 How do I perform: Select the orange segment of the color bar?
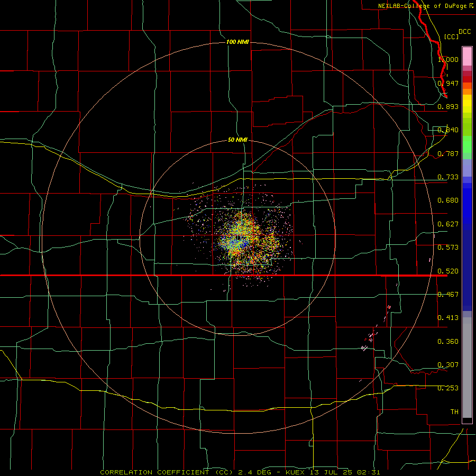[467, 91]
